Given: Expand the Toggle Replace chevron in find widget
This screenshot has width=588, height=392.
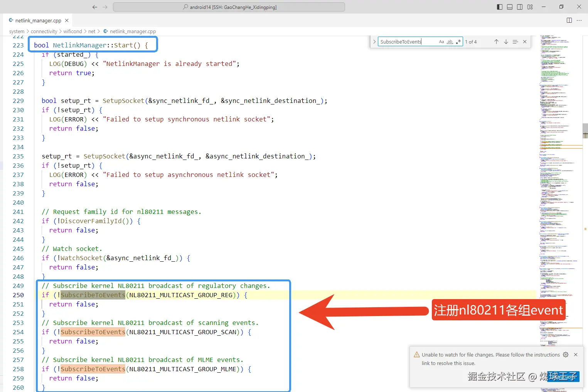Looking at the screenshot, I should [x=374, y=42].
